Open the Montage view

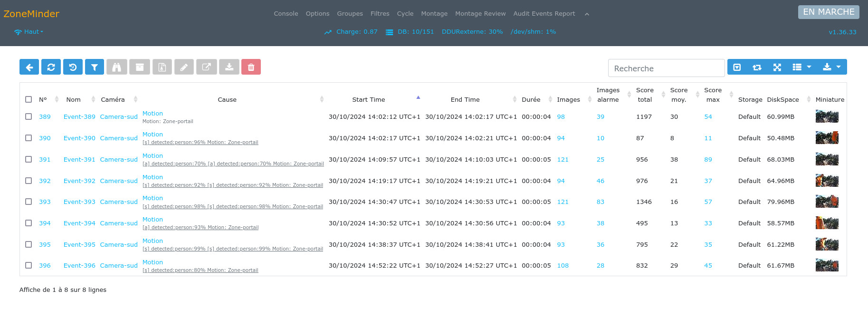(x=434, y=14)
